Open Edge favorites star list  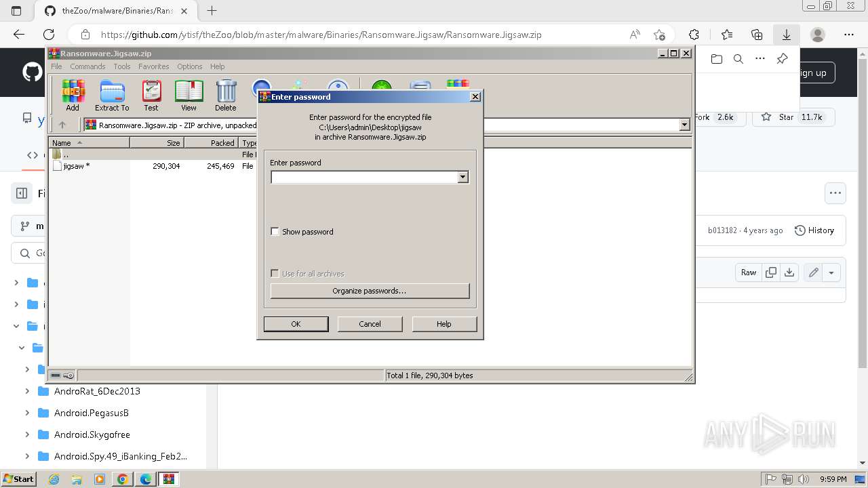coord(727,35)
